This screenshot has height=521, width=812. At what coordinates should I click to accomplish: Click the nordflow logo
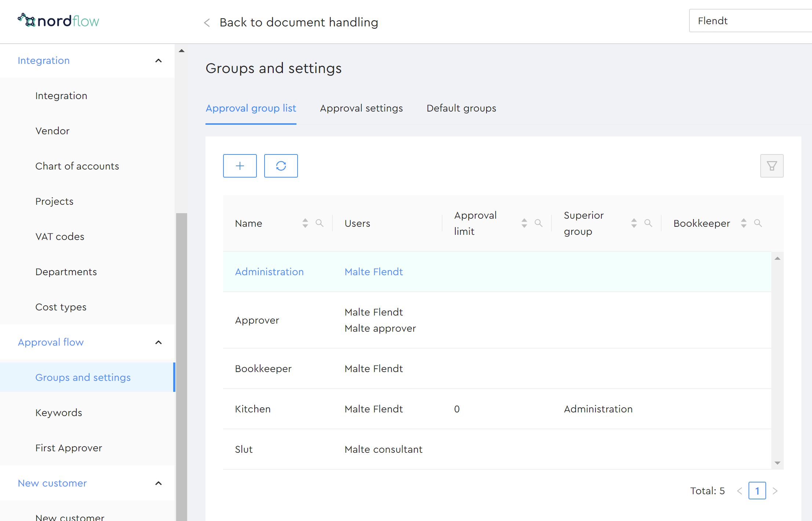pyautogui.click(x=59, y=21)
